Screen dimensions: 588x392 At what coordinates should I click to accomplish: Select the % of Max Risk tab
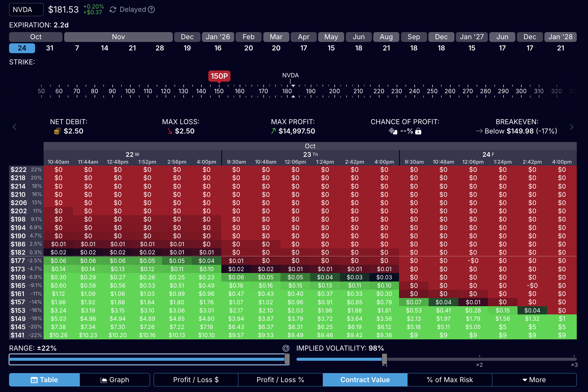(x=450, y=380)
